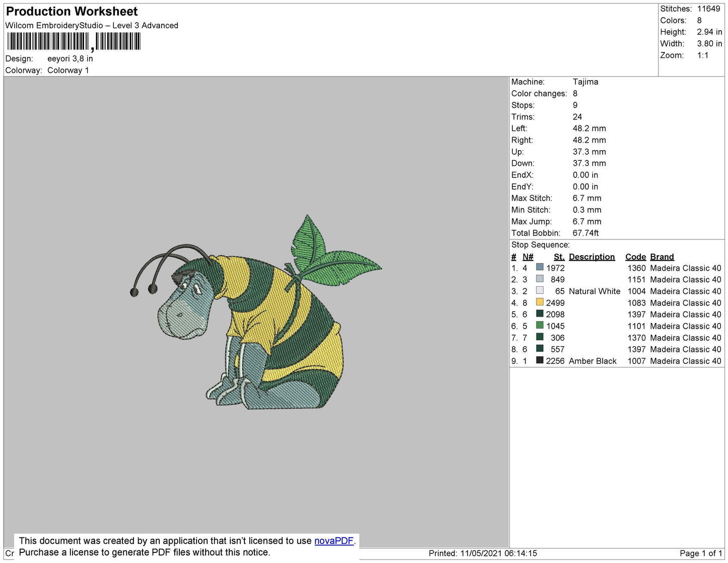Select the Zoom value '1:1'
Screen dimensions: 728x563
(703, 55)
